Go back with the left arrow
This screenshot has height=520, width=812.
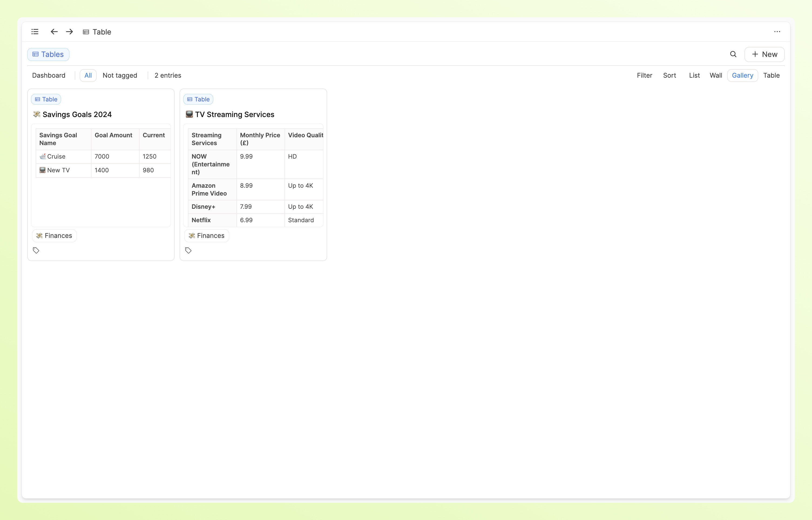click(54, 32)
